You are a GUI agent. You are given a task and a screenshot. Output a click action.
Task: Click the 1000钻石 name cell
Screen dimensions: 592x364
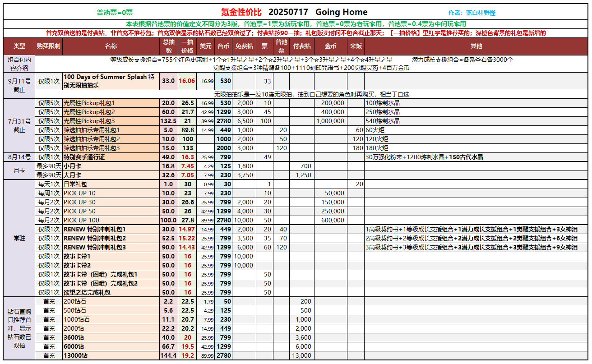111,319
